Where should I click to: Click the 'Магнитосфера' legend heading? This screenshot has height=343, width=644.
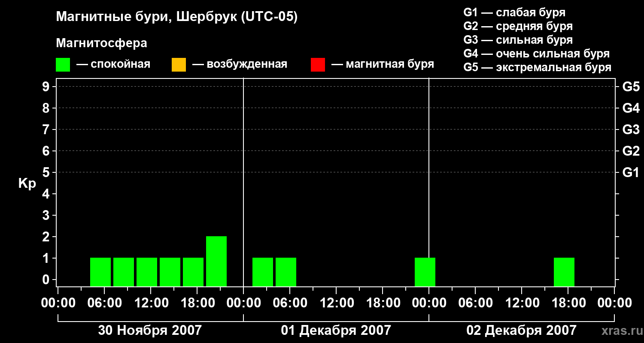[101, 43]
